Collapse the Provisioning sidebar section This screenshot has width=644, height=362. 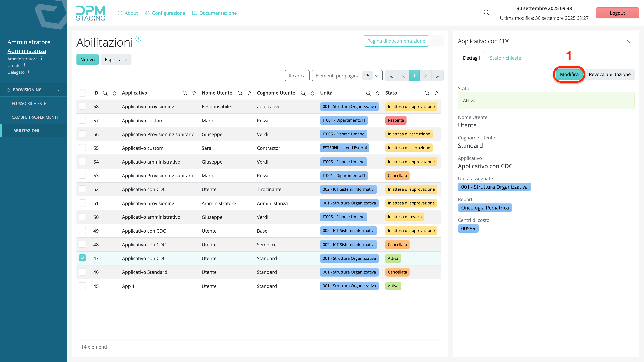58,90
